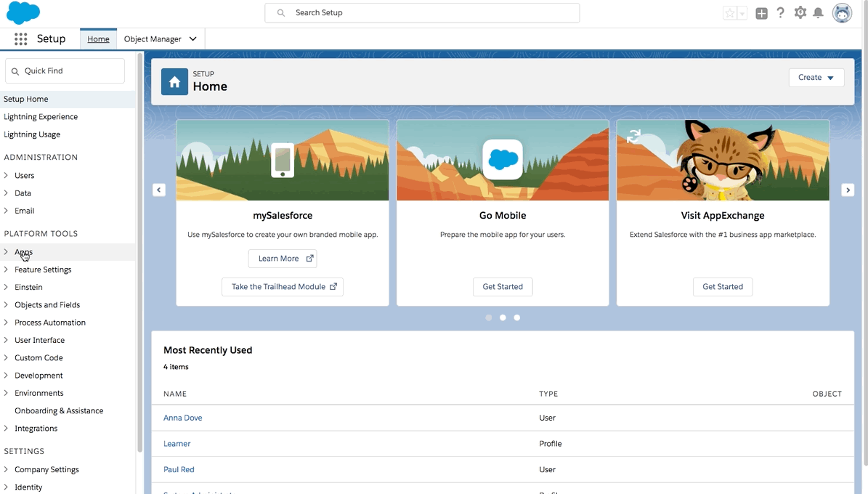Open the App Launcher grid icon
This screenshot has width=868, height=494.
20,39
